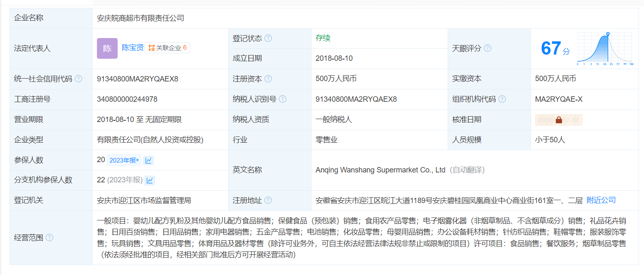Click the business scope text paragraph
644x275 pixels.
coord(362,238)
